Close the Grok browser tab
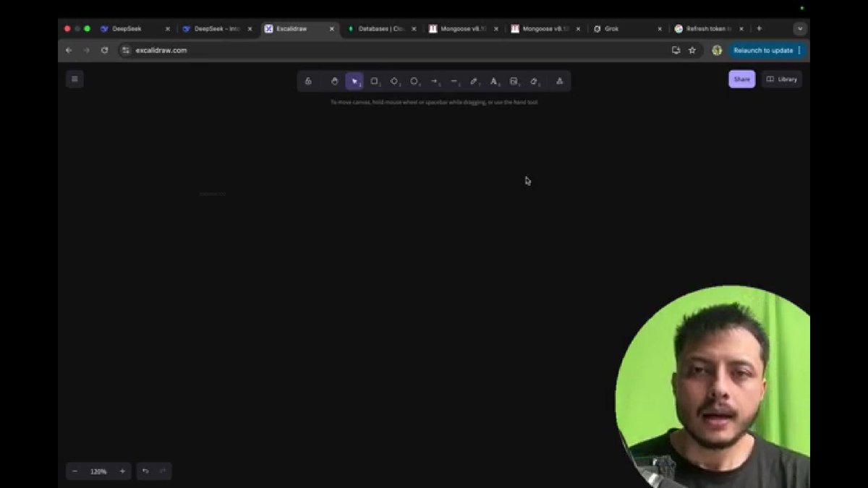The height and width of the screenshot is (488, 868). point(660,29)
